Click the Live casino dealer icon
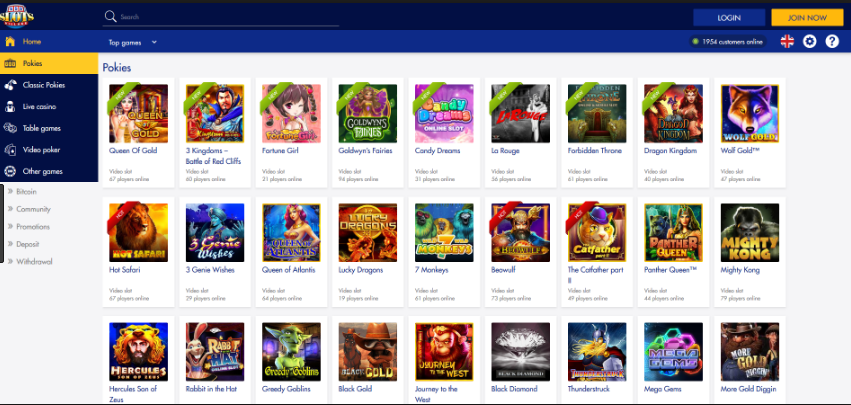Viewport: 851px width, 405px height. click(x=10, y=106)
